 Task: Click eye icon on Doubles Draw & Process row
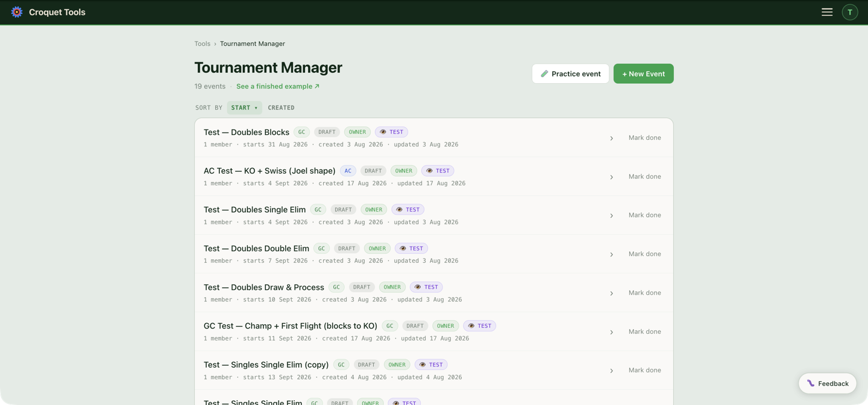click(418, 287)
